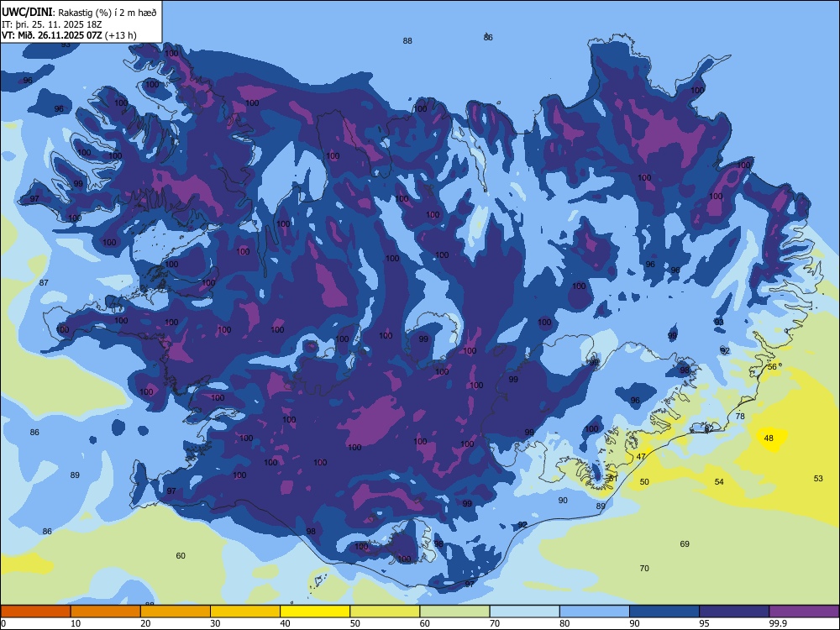The width and height of the screenshot is (840, 630).
Task: Click the "54" humidity value offshore
Action: [720, 481]
